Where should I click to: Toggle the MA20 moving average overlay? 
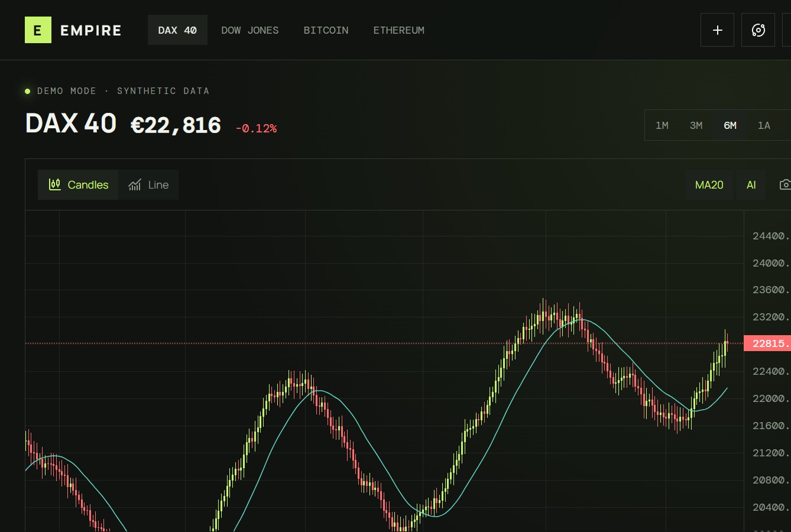coord(709,184)
